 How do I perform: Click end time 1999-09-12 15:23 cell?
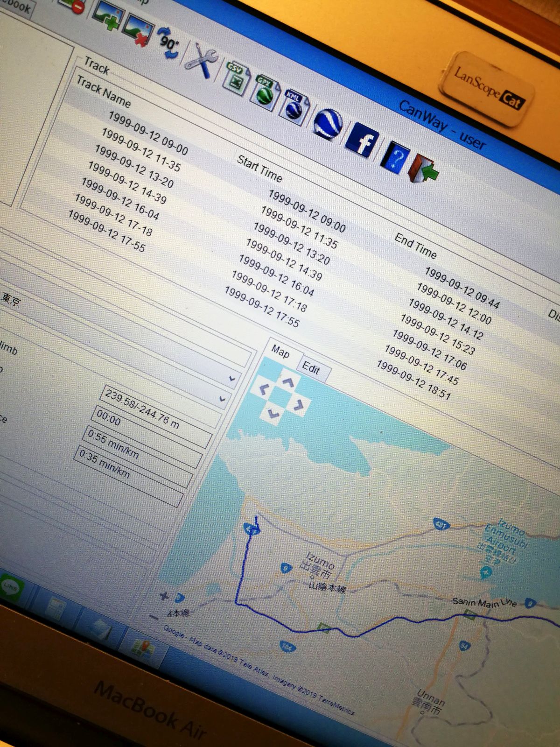click(x=438, y=335)
